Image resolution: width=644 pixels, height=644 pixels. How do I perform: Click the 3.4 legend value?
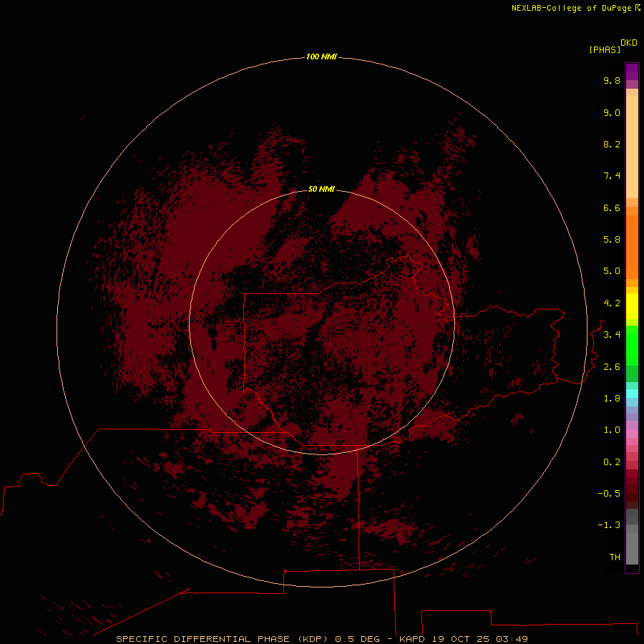pyautogui.click(x=612, y=335)
